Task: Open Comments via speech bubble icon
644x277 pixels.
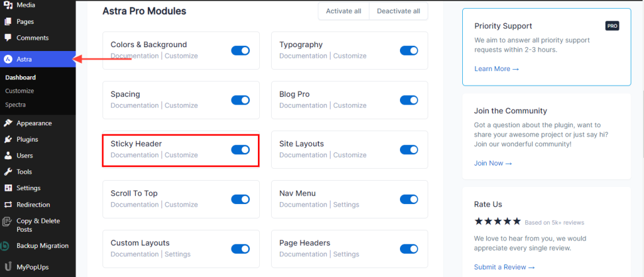Action: click(x=8, y=38)
